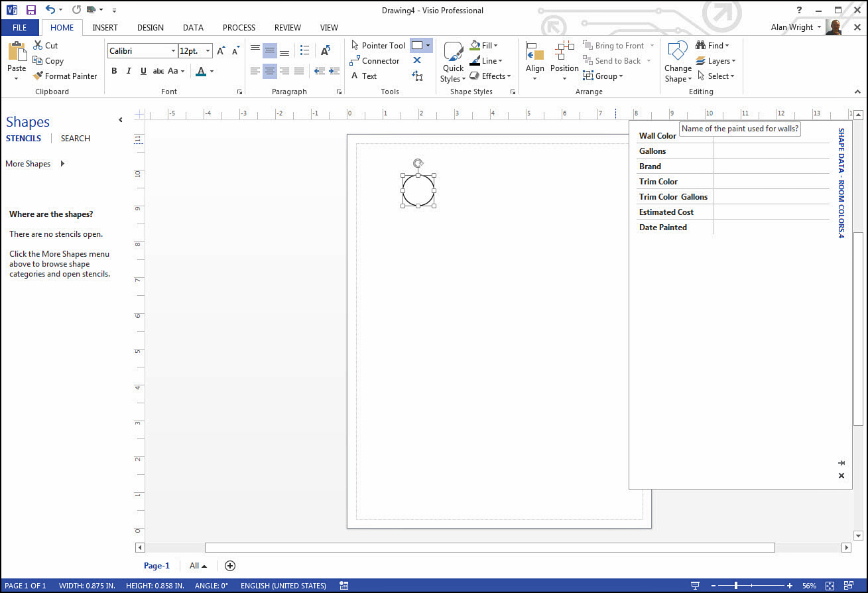Toggle Bold formatting
The image size is (868, 593).
114,71
